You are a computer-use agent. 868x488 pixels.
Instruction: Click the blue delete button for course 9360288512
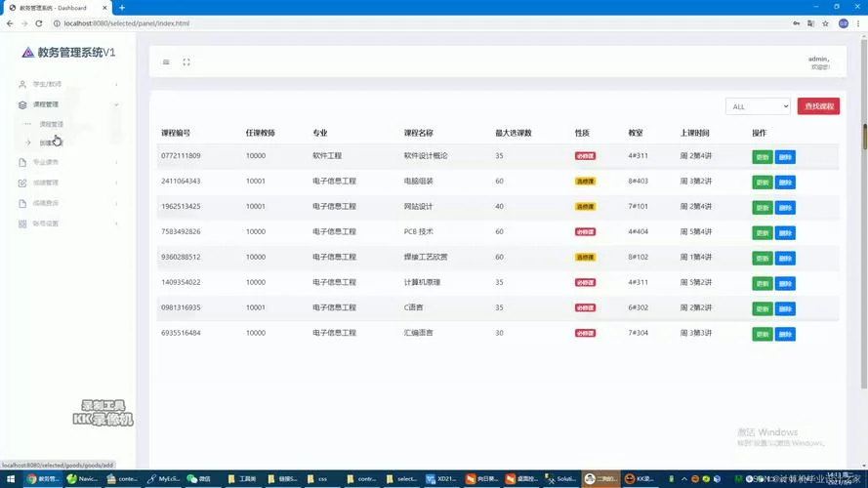click(785, 259)
